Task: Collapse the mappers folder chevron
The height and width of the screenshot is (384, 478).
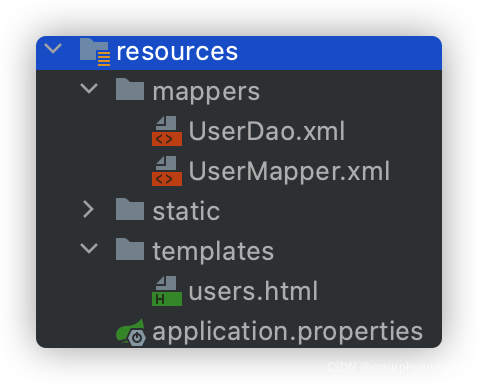Action: click(x=89, y=89)
